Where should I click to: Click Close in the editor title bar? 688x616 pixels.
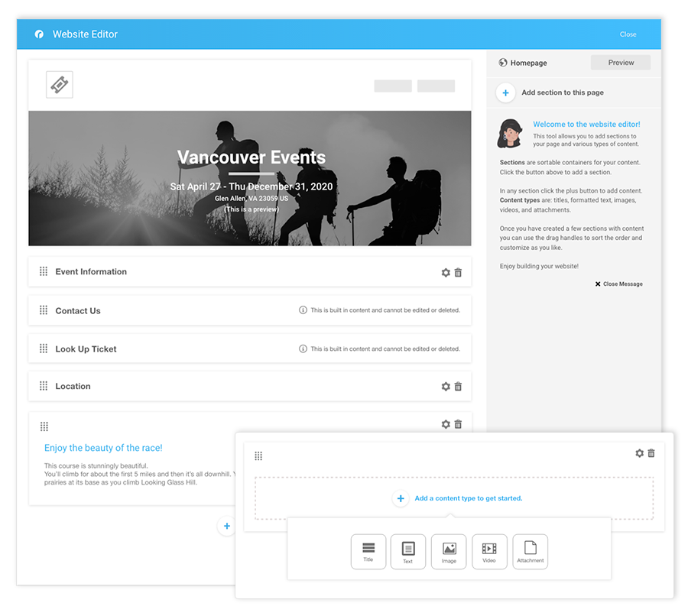(x=628, y=34)
